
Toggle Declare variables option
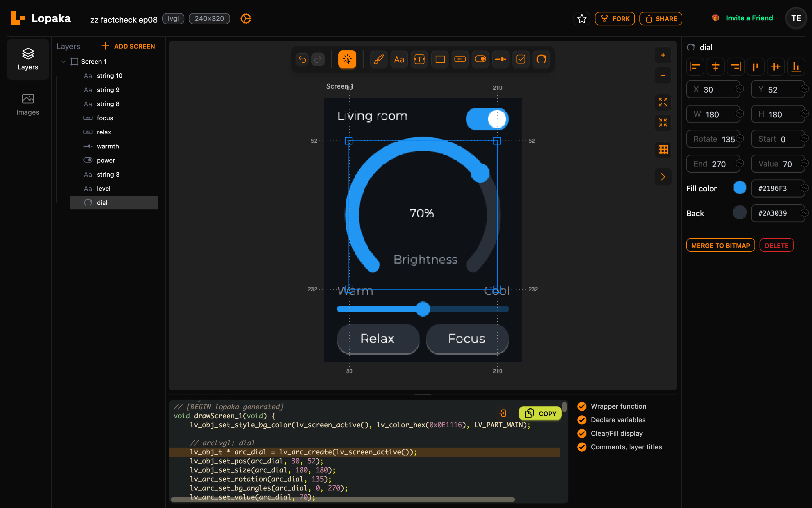click(x=611, y=420)
